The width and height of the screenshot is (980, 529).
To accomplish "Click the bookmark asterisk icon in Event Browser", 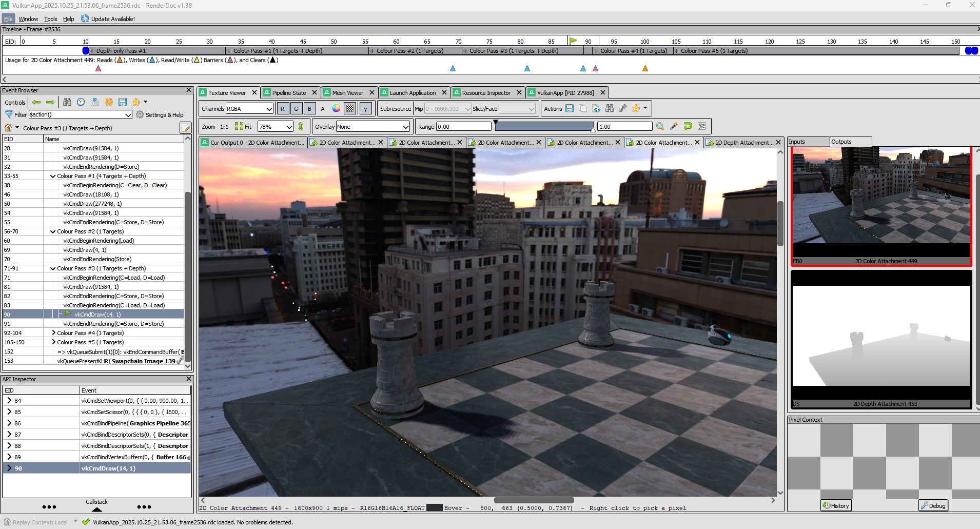I will point(109,102).
